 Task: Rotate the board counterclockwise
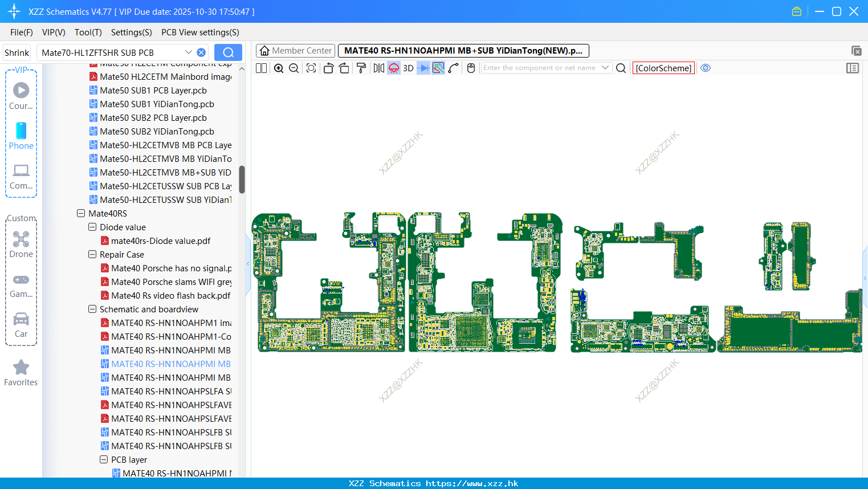328,68
